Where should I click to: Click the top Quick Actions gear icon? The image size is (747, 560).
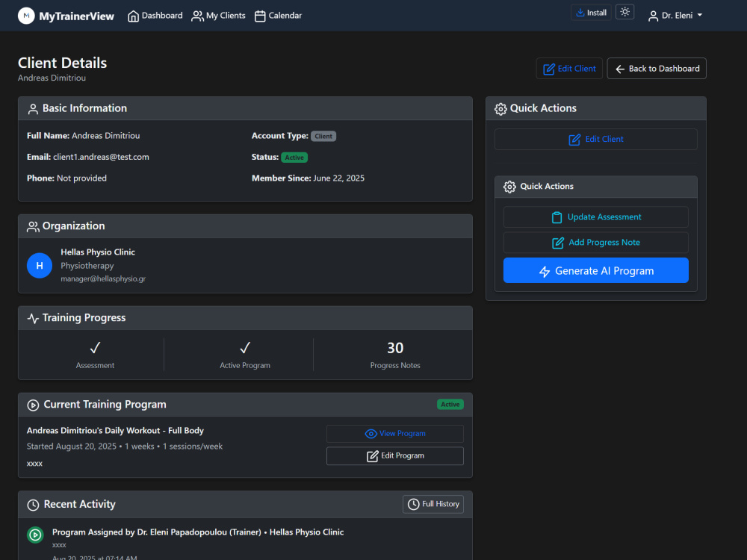pos(500,109)
